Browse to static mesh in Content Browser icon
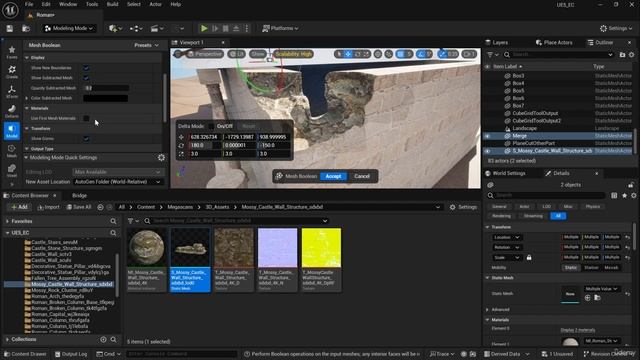 click(x=597, y=298)
